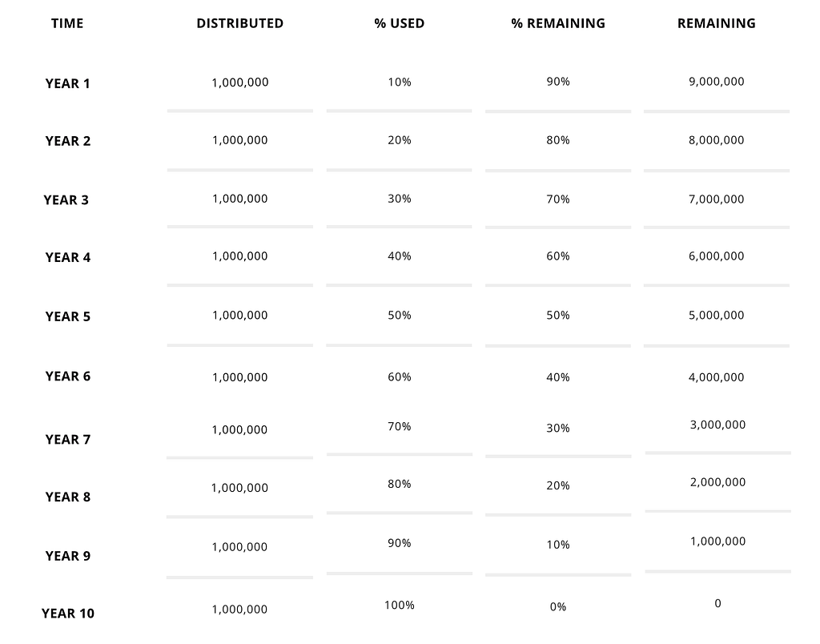The width and height of the screenshot is (820, 644).
Task: Click Year 1 remaining value 9,000,000
Action: (717, 82)
